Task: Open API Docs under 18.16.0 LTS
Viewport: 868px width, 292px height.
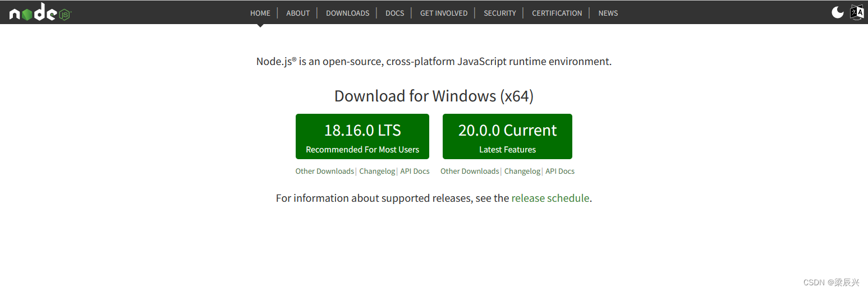Action: (x=415, y=171)
